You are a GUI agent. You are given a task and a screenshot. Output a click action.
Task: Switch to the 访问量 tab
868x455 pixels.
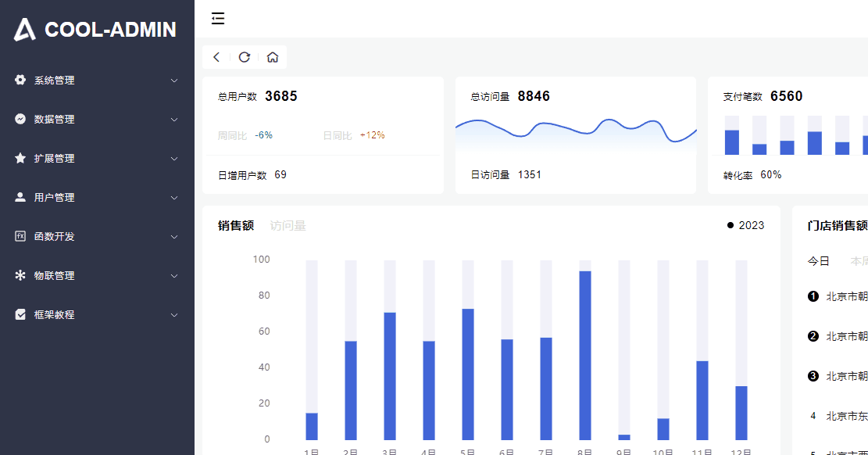[288, 226]
